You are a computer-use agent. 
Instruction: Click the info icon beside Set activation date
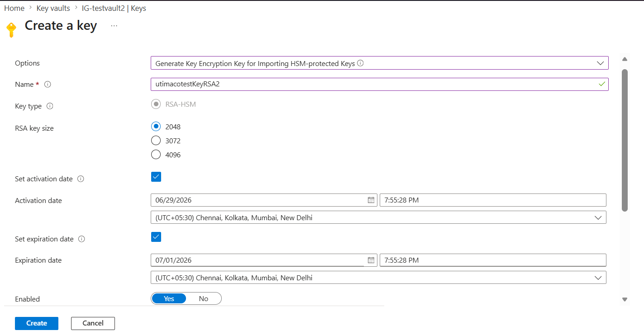point(81,179)
